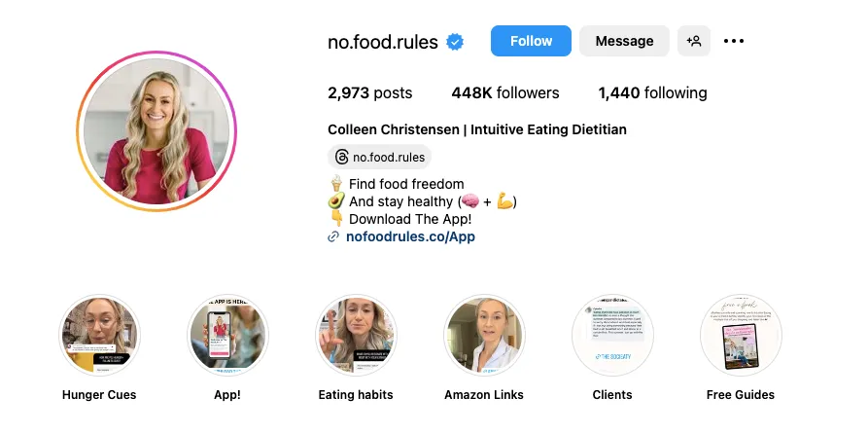Follow the no.food.rules account
Viewport: 868px width, 434px height.
click(x=531, y=41)
